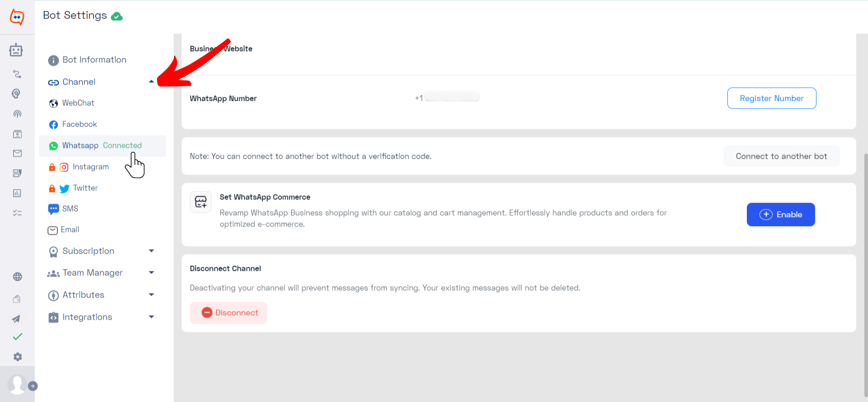Click the Integrations label

(87, 317)
